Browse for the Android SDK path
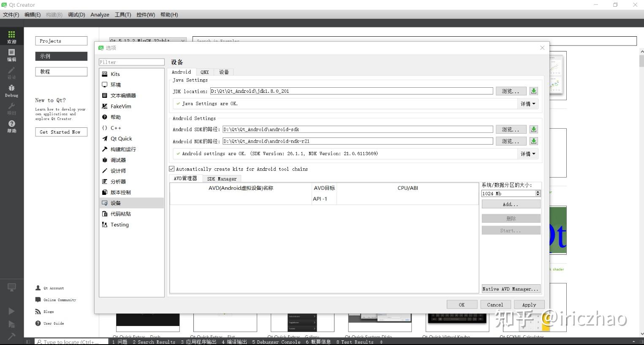This screenshot has width=644, height=345. pos(511,129)
